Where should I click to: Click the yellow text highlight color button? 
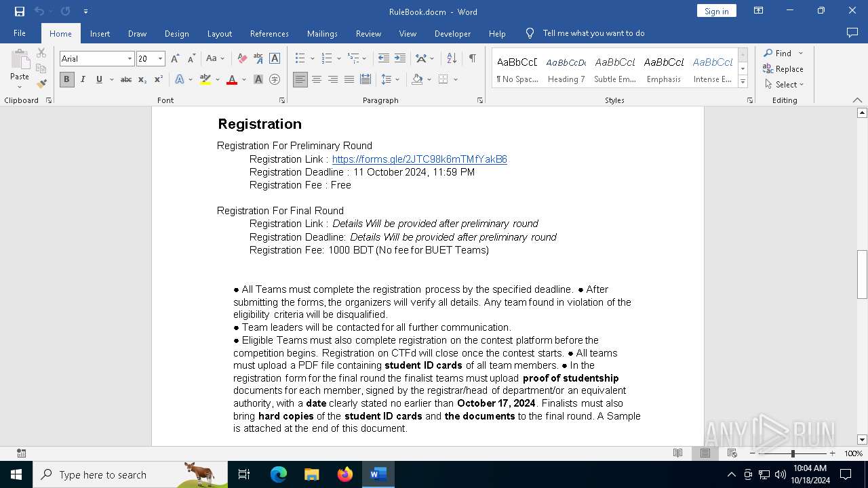point(205,79)
